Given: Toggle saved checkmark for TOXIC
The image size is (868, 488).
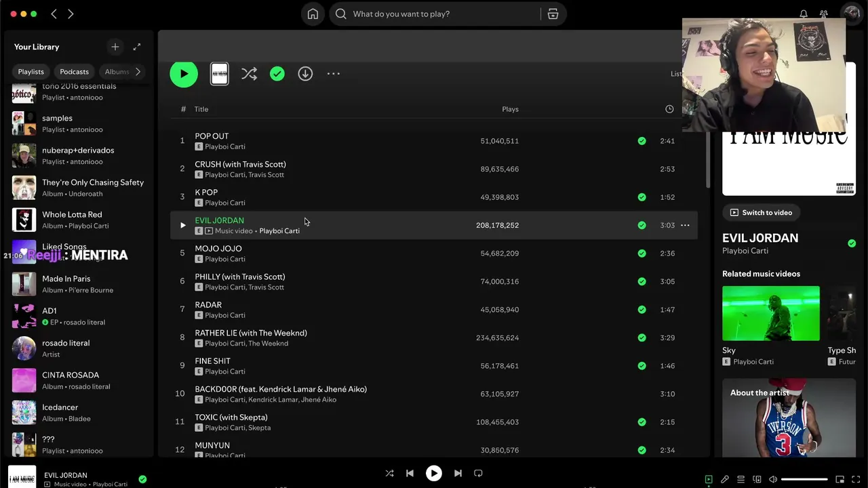Looking at the screenshot, I should click(642, 422).
